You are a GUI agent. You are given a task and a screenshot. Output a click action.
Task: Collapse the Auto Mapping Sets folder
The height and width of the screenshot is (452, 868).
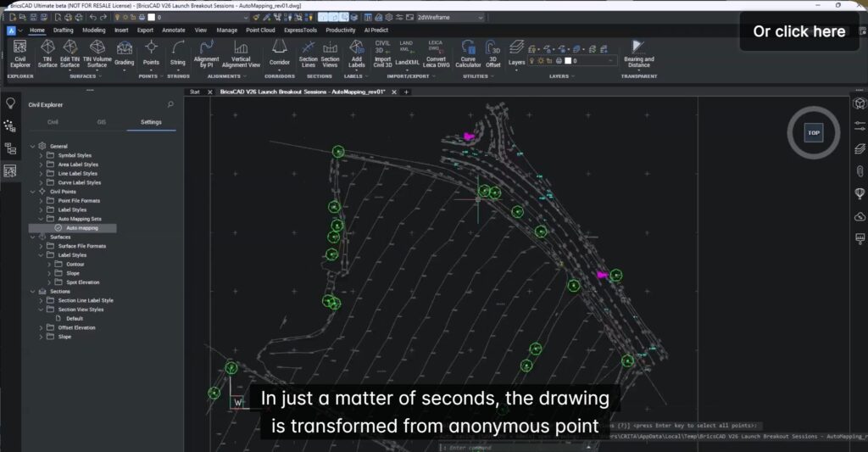pyautogui.click(x=41, y=219)
